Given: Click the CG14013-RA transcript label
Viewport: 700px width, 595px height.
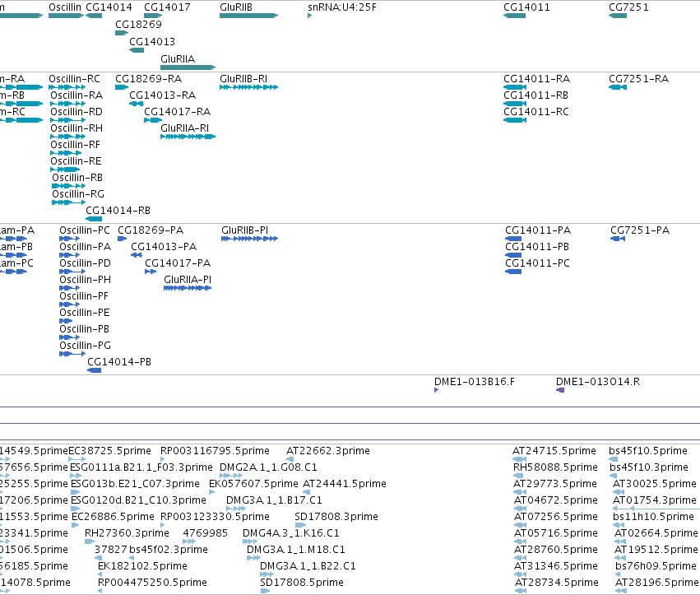Looking at the screenshot, I should (x=163, y=95).
